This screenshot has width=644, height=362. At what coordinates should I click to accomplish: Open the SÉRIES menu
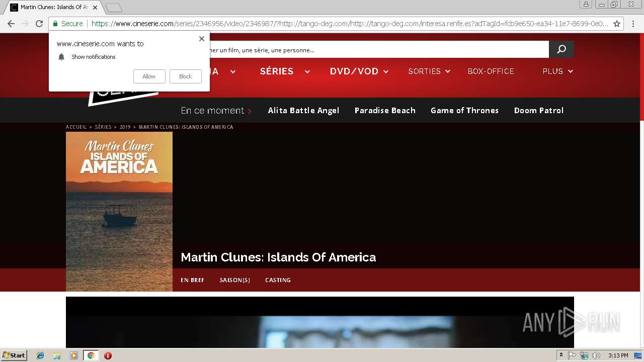point(277,71)
